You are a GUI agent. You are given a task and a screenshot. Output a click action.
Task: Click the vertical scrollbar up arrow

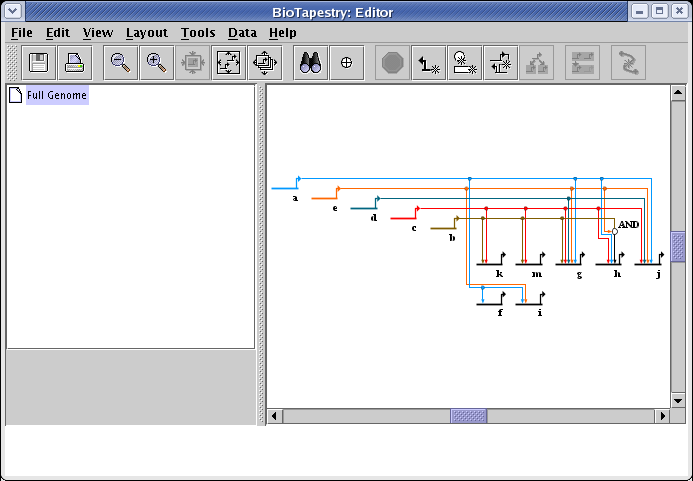678,93
